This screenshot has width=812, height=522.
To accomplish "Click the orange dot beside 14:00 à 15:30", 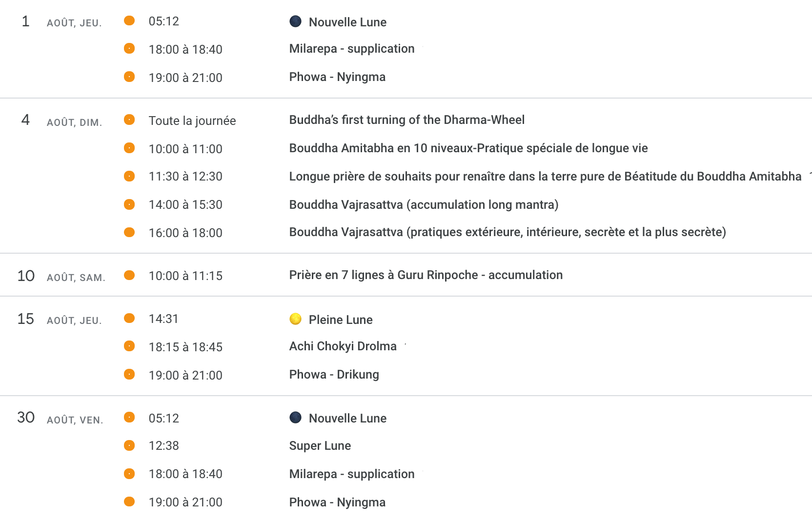I will 129,204.
